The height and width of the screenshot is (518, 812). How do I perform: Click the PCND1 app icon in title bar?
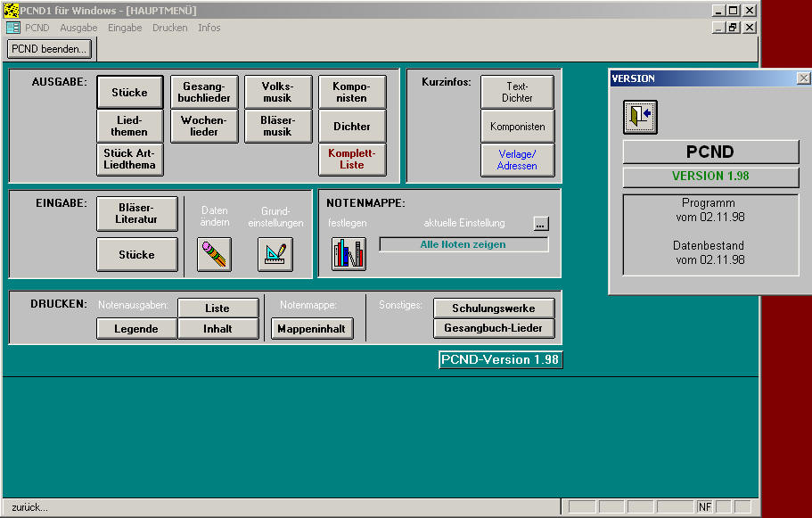(11, 10)
